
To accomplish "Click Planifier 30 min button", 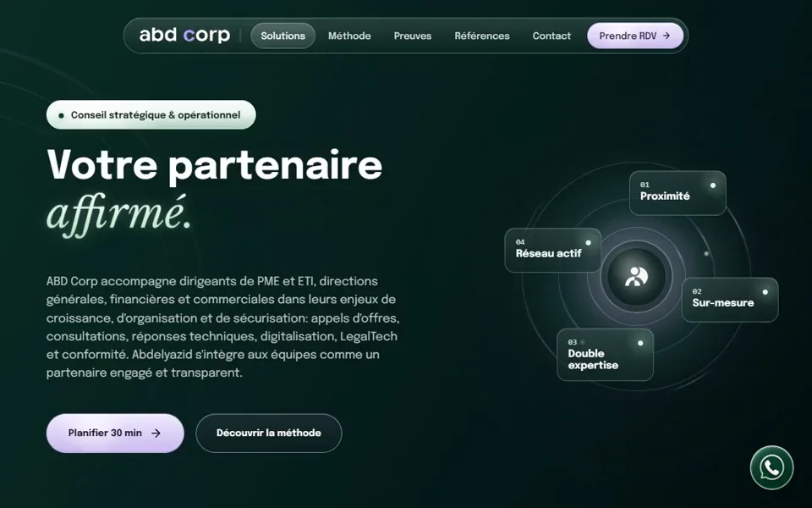I will tap(115, 433).
